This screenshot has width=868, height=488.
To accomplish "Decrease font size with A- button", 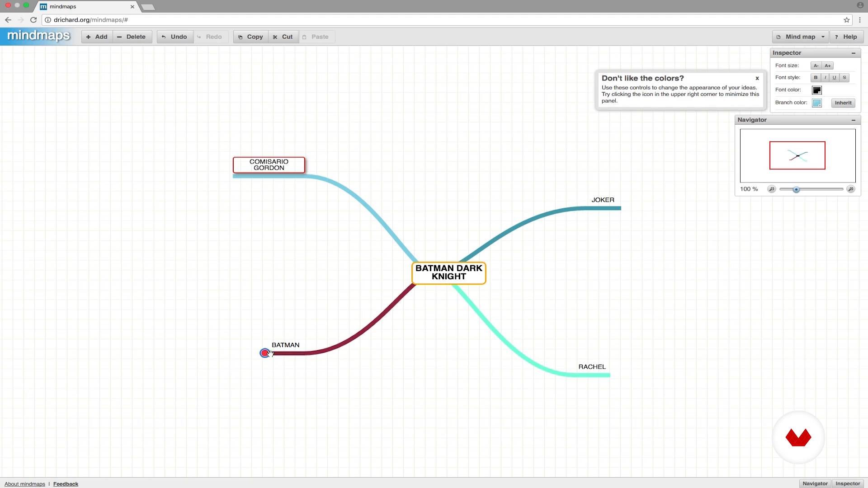I will coord(816,66).
